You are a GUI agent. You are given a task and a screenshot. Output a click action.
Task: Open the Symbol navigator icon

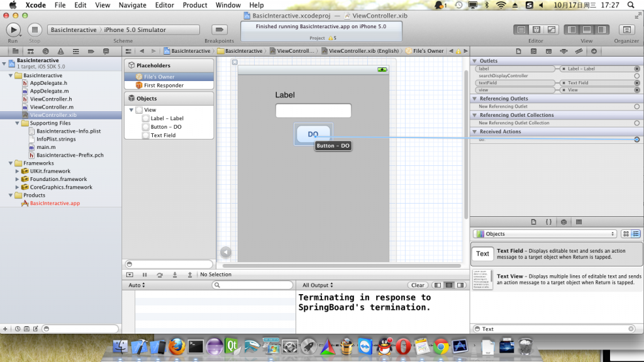(30, 52)
